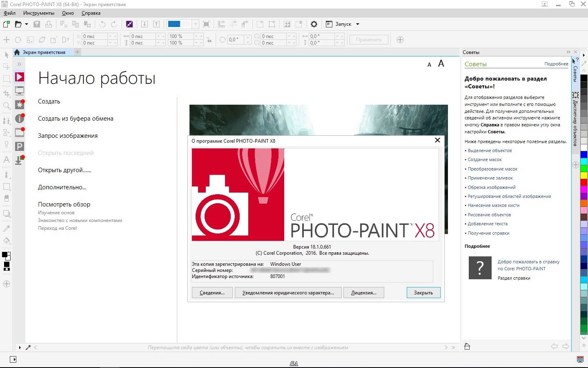588x368 pixels.
Task: Click the purple fullscreen preview icon
Action: click(x=129, y=24)
